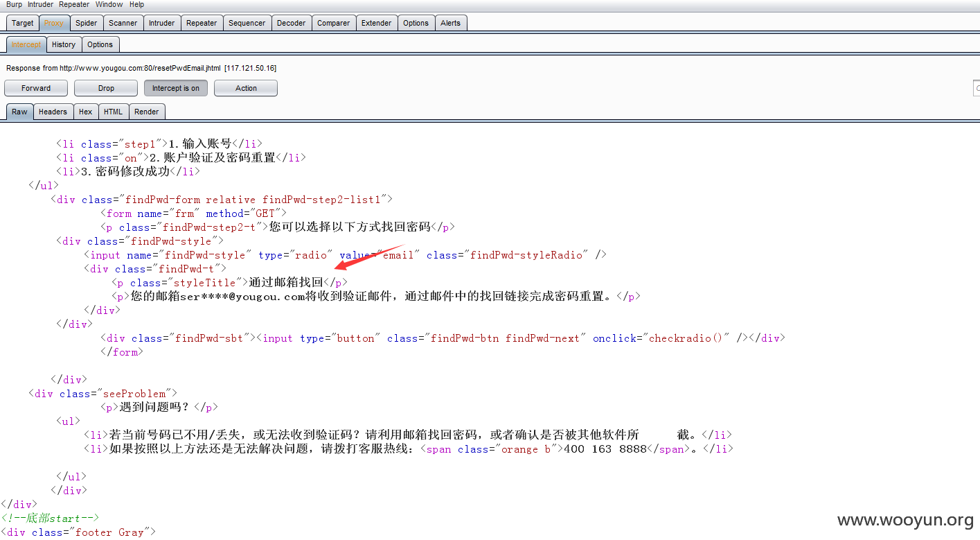Select the Headers view tab
This screenshot has width=980, height=540.
(x=53, y=112)
